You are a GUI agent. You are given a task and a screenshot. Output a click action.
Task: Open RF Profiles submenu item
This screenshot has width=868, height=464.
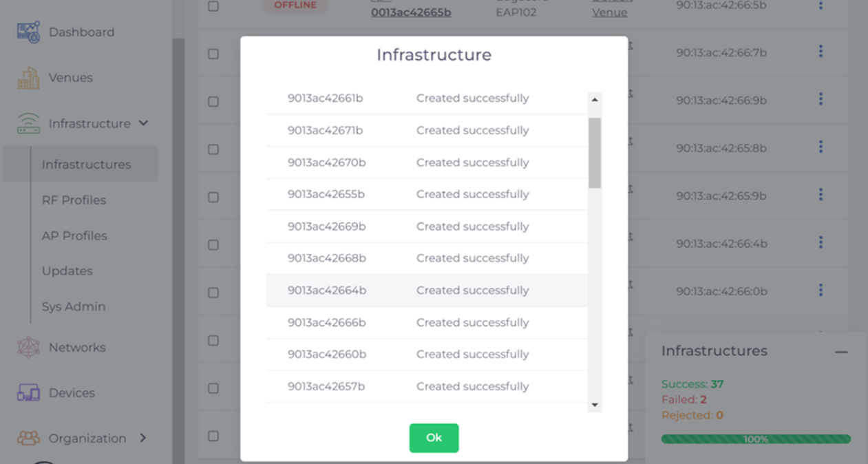pos(74,200)
